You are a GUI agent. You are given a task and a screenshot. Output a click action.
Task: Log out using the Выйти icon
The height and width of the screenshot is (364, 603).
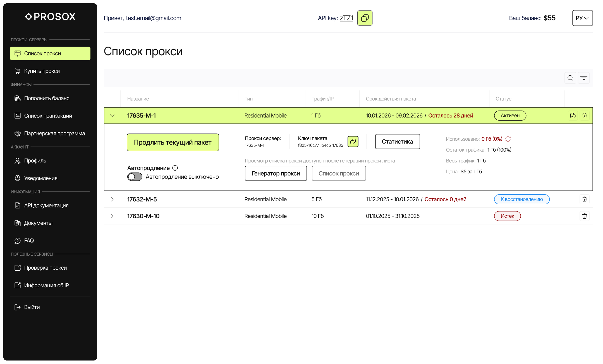pyautogui.click(x=17, y=307)
